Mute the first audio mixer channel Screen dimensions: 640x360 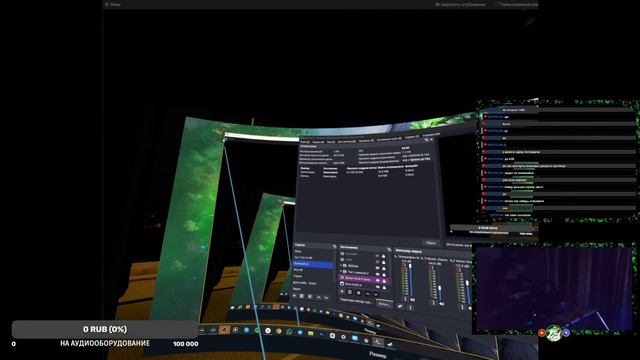point(413,300)
